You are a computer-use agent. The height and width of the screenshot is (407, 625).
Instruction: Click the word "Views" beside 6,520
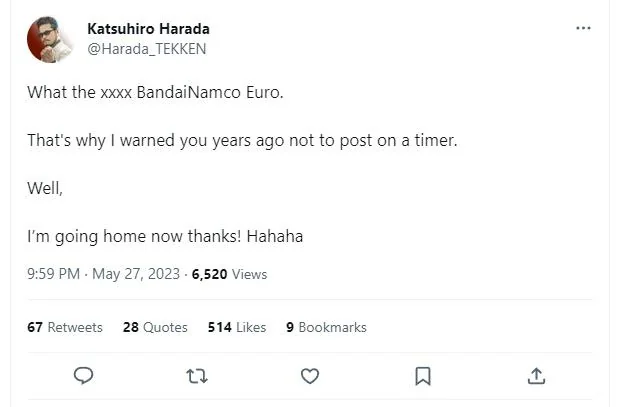tap(250, 274)
